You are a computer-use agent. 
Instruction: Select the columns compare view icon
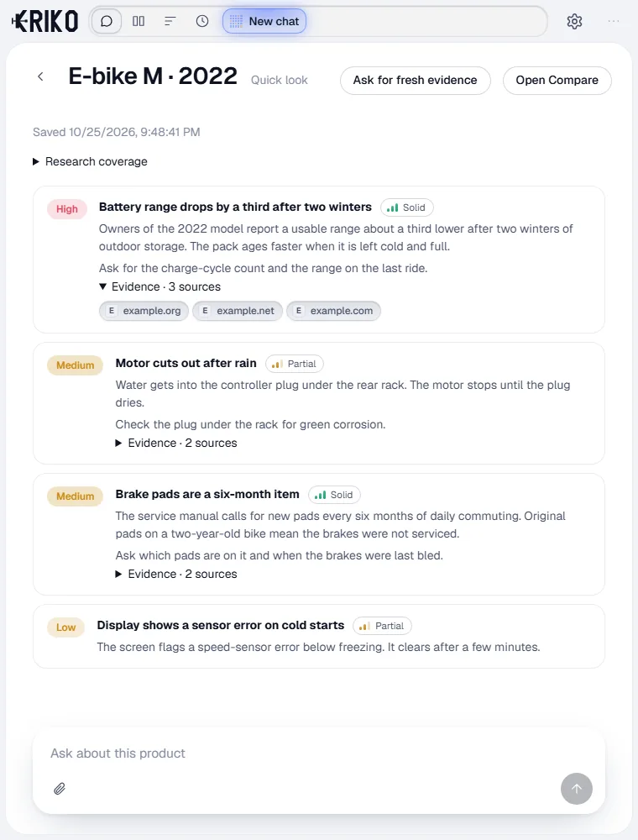(x=139, y=22)
